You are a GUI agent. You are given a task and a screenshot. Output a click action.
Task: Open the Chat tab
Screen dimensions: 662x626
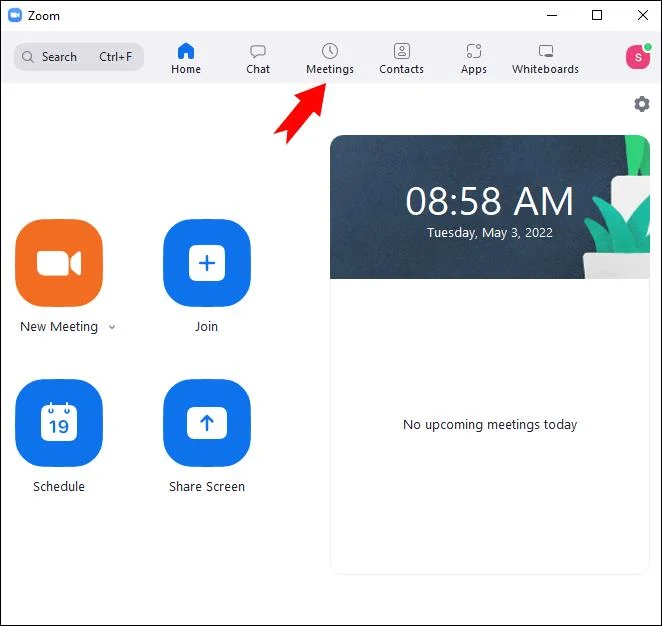[258, 59]
